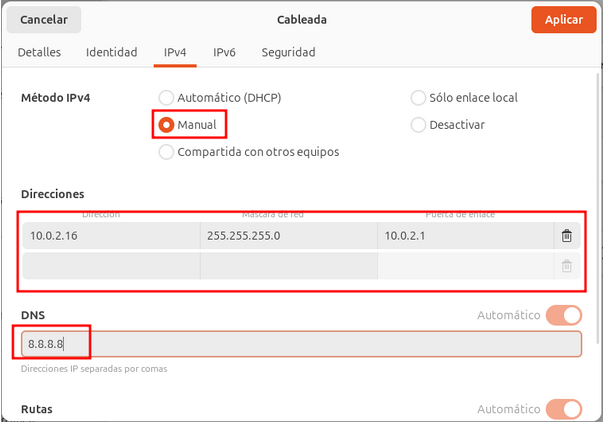
Task: Switch to the IPv6 tab
Action: [224, 52]
